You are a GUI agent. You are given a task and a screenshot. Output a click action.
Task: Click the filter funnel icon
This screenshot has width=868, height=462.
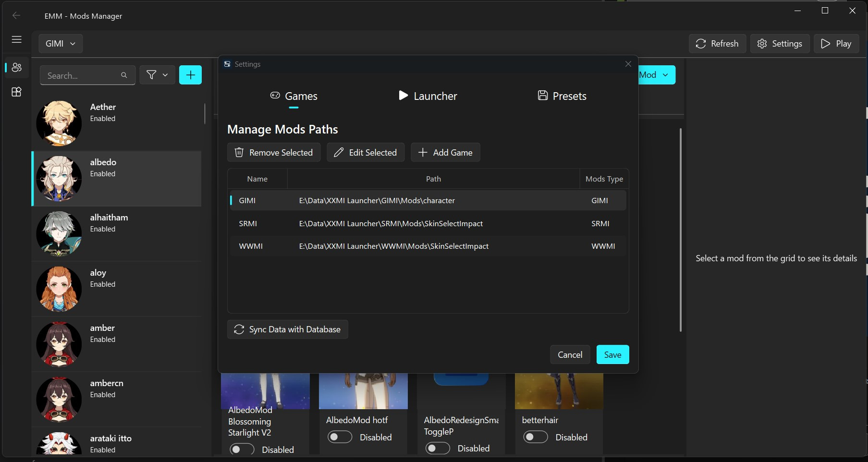coord(150,75)
